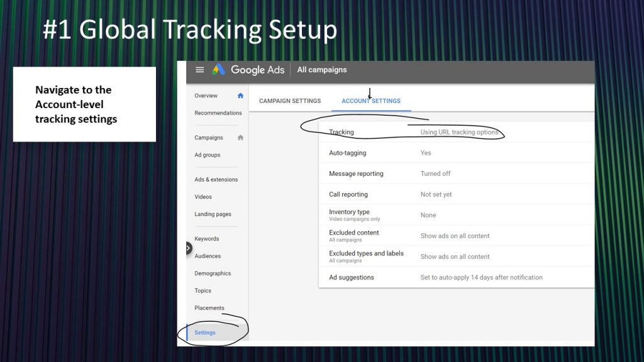The image size is (644, 362).
Task: Select Keywords in the navigation
Action: tap(206, 239)
